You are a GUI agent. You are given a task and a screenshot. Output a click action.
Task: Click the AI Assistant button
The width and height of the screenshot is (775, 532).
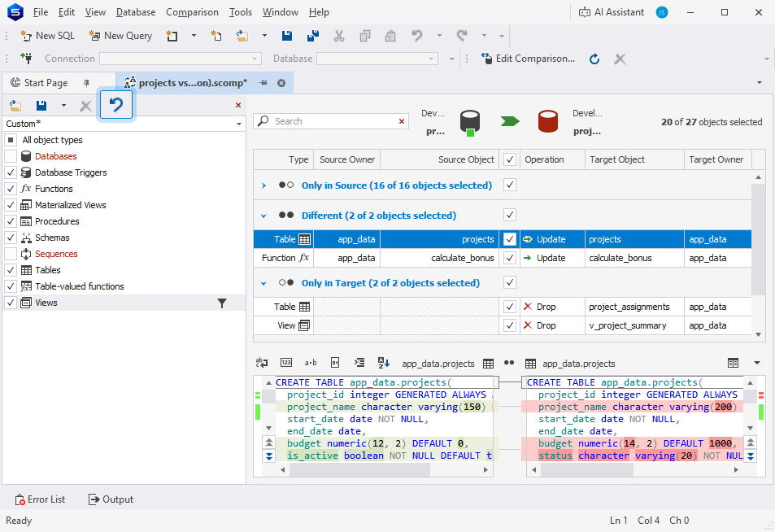coord(612,12)
